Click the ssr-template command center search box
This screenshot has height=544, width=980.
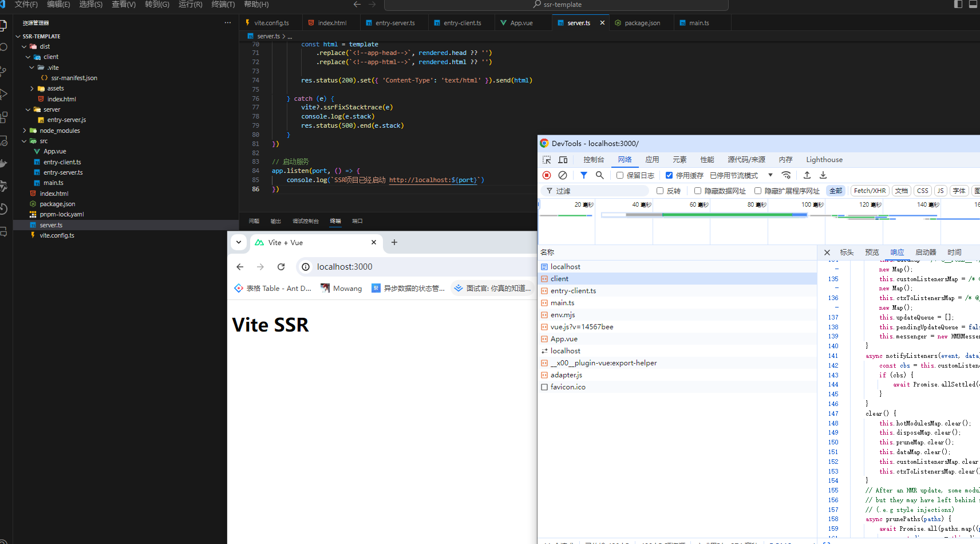(x=556, y=5)
